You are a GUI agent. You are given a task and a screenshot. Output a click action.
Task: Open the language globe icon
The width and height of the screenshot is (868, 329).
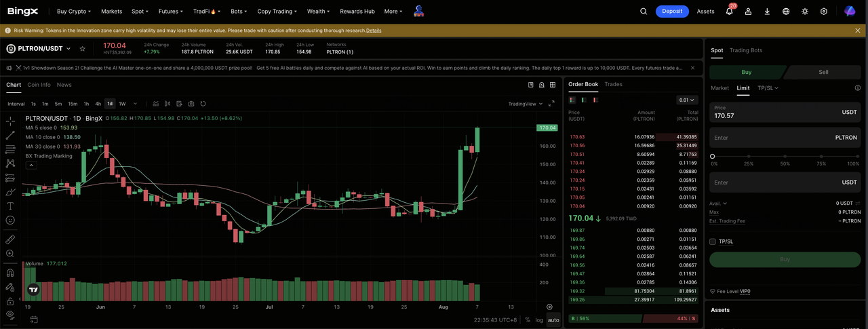[786, 12]
